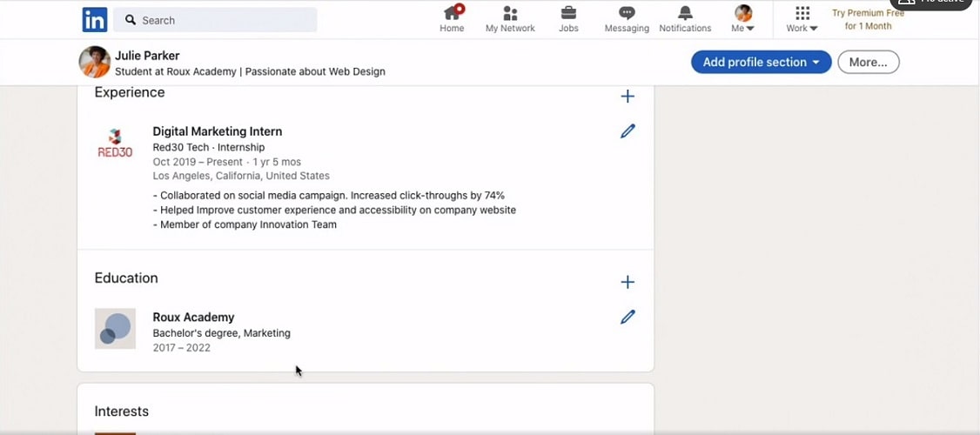The width and height of the screenshot is (980, 435).
Task: Edit Digital Marketing Intern entry pencil icon
Action: 628,131
